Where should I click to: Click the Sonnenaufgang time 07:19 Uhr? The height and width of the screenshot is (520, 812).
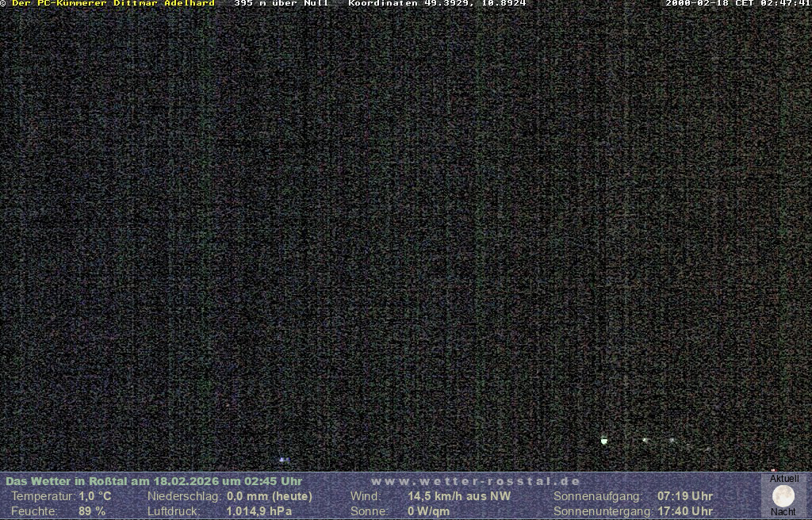point(685,496)
